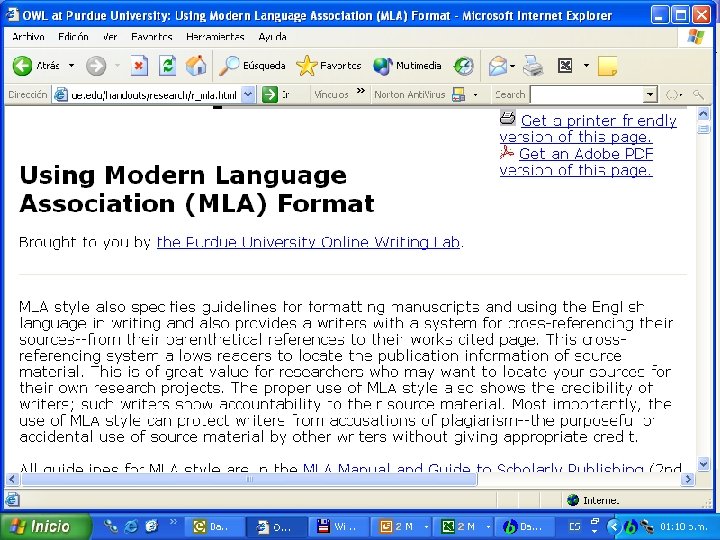Click the first quick launch icon
The image size is (720, 540).
tap(110, 526)
